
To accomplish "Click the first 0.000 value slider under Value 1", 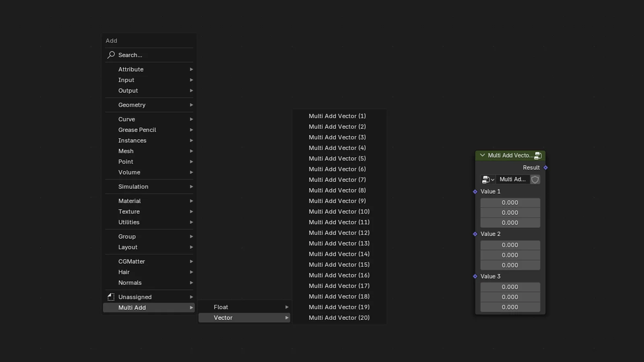I will point(510,202).
